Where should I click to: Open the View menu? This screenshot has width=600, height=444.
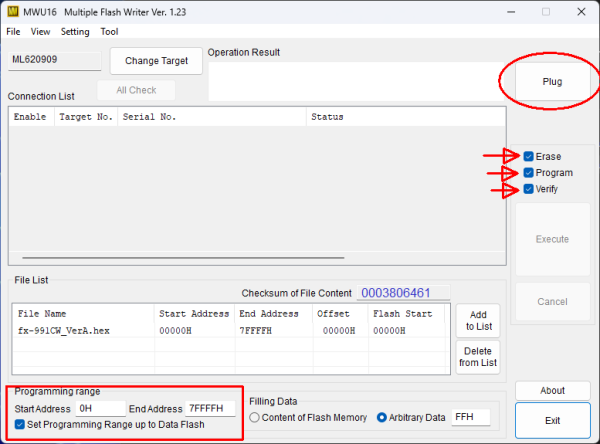click(40, 31)
